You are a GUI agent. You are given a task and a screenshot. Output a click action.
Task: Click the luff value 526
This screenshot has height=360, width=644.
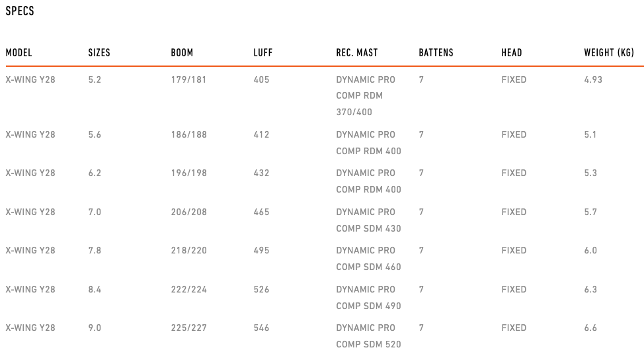click(261, 289)
